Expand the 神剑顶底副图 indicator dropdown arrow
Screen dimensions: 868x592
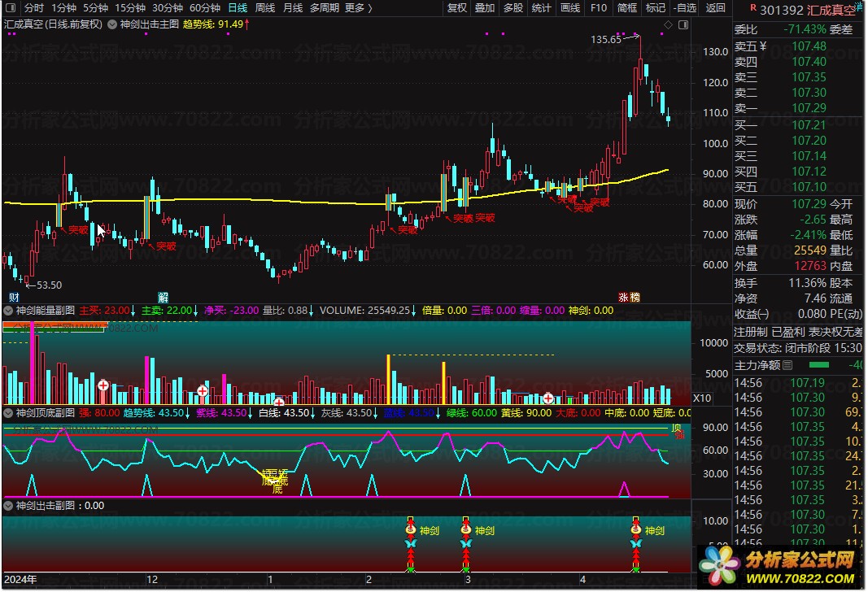[8, 413]
